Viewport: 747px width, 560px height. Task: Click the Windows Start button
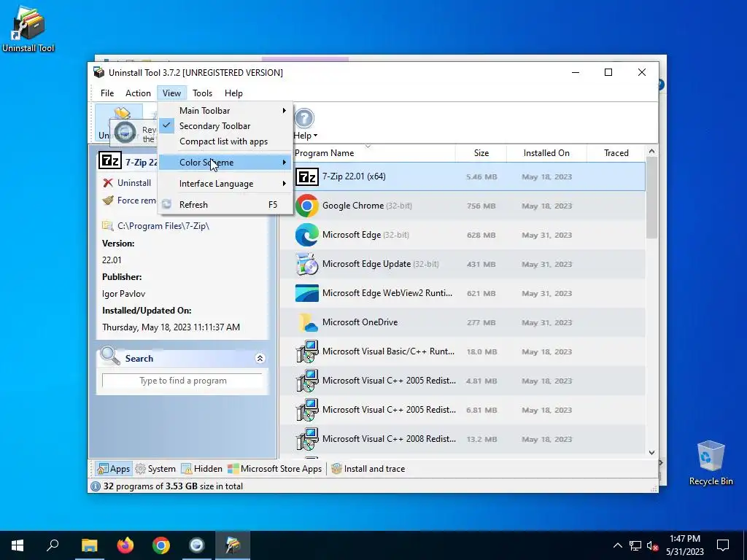pyautogui.click(x=18, y=545)
